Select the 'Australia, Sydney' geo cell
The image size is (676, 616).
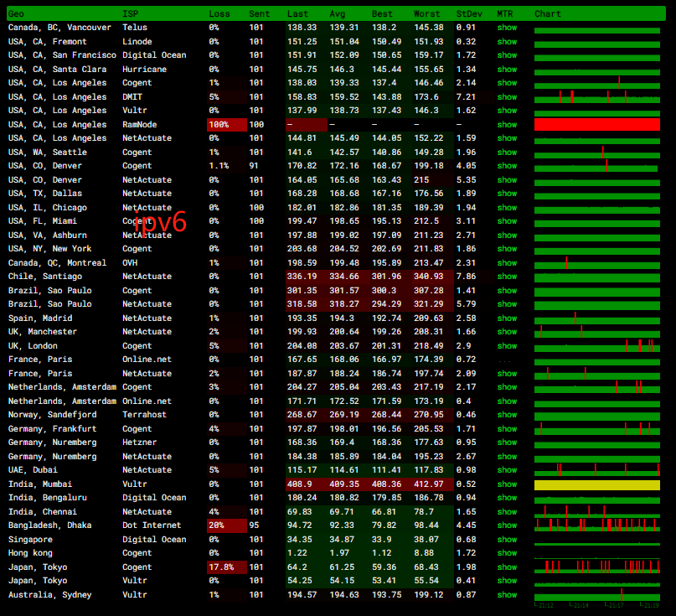49,595
